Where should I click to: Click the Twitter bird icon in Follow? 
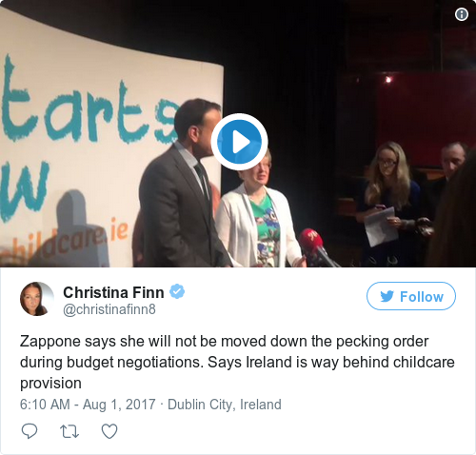click(387, 296)
